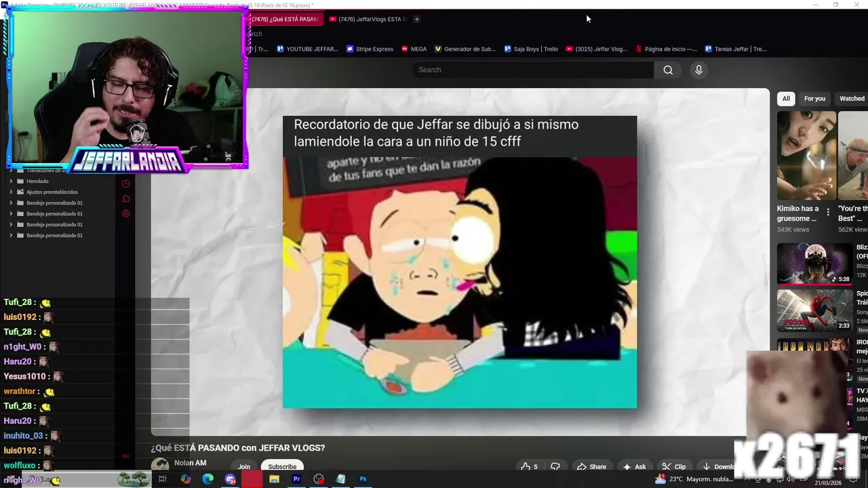Click chat username n1ght_W0
Screen dimensions: 868x488
23,346
